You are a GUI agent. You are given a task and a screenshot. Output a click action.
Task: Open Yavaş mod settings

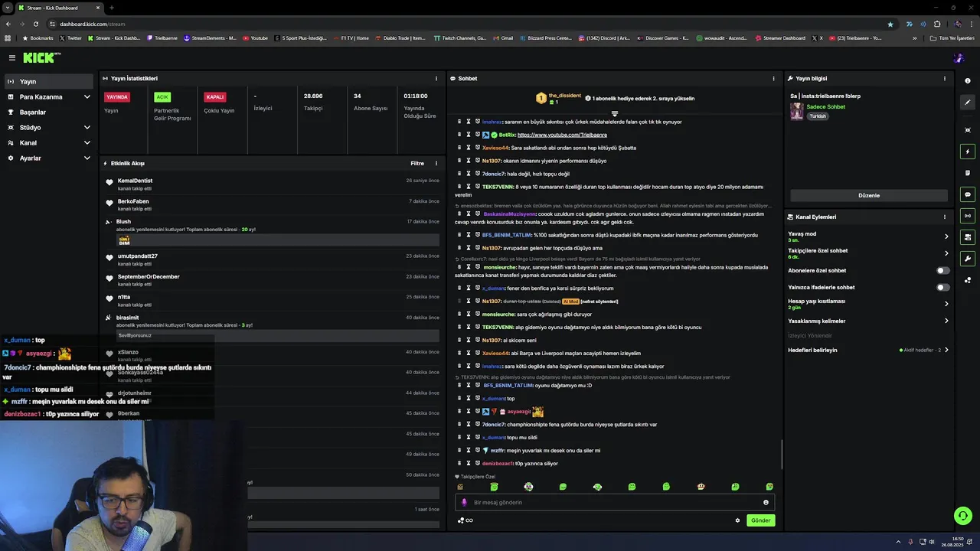click(x=868, y=236)
